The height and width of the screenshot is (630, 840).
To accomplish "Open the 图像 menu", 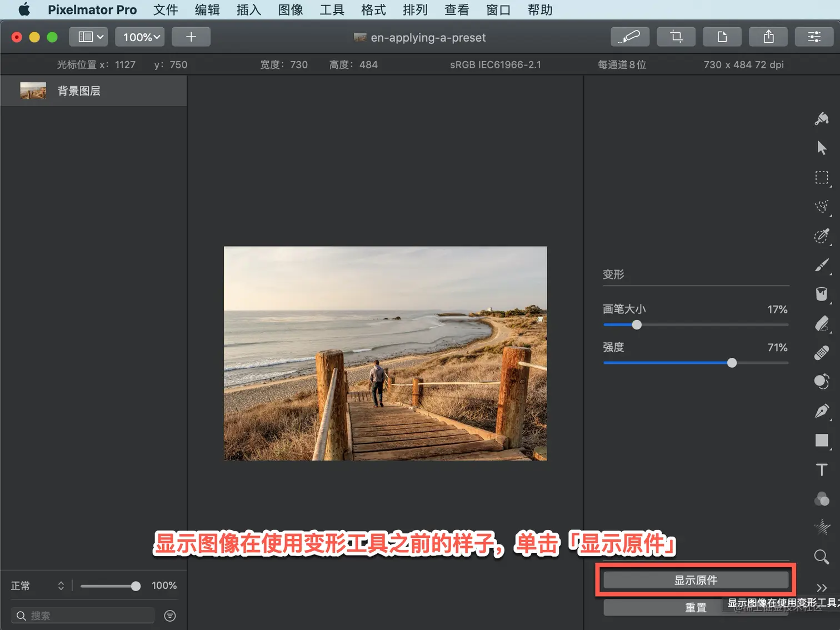I will (291, 9).
